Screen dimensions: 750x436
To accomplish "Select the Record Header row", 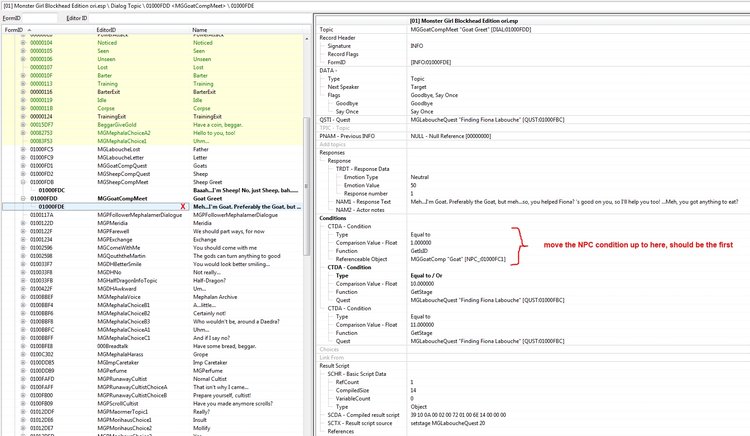I will pos(532,38).
